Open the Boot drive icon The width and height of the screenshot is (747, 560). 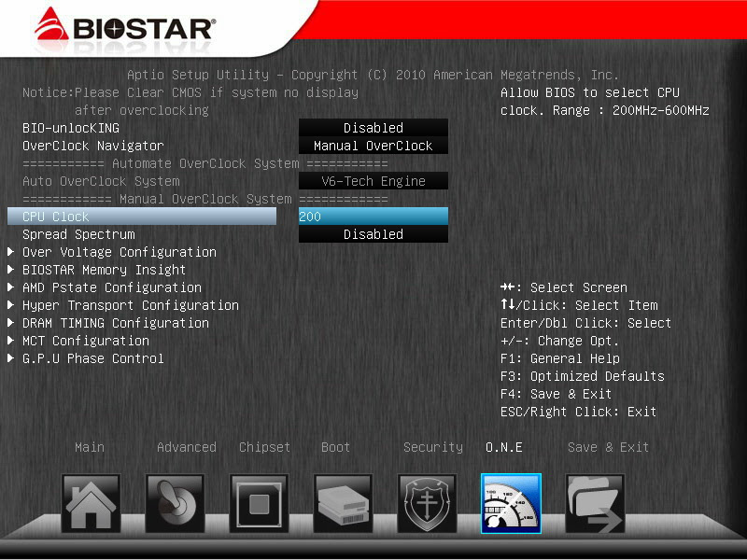(x=343, y=503)
